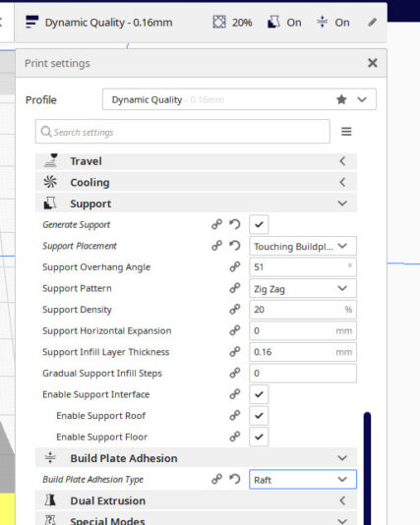This screenshot has height=525, width=420.
Task: Open the Build Plate Adhesion Type Raft dropdown
Action: pyautogui.click(x=303, y=480)
